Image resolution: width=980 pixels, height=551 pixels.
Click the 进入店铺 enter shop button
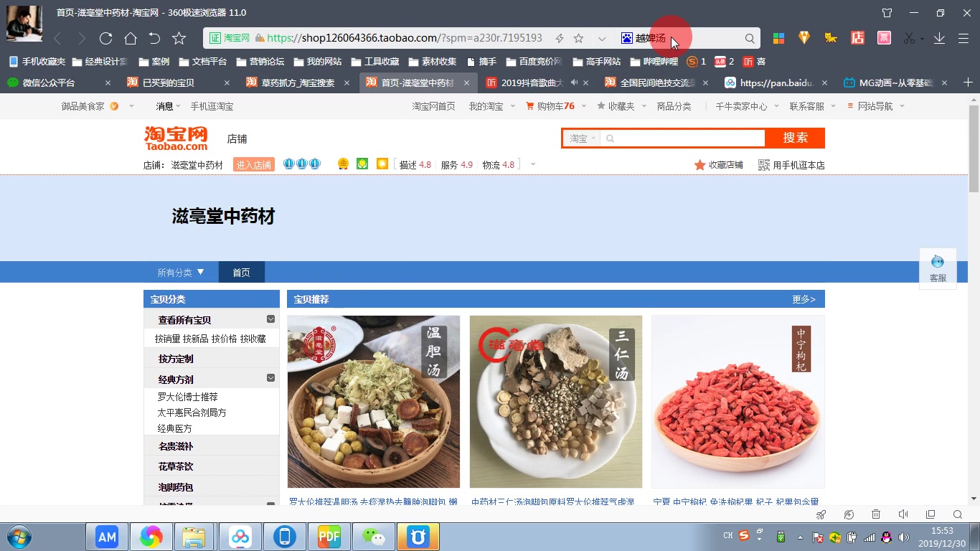pos(253,164)
